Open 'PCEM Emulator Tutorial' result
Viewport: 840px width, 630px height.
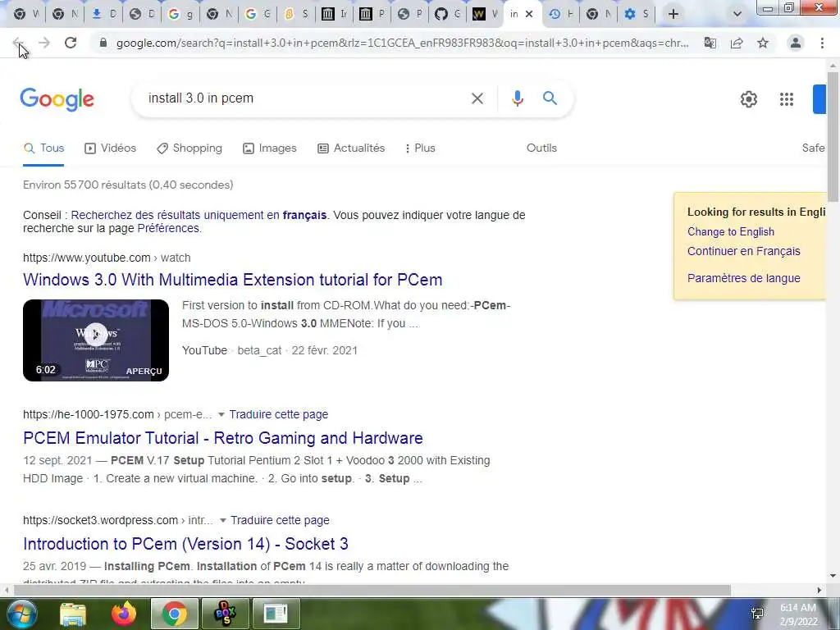click(x=223, y=438)
